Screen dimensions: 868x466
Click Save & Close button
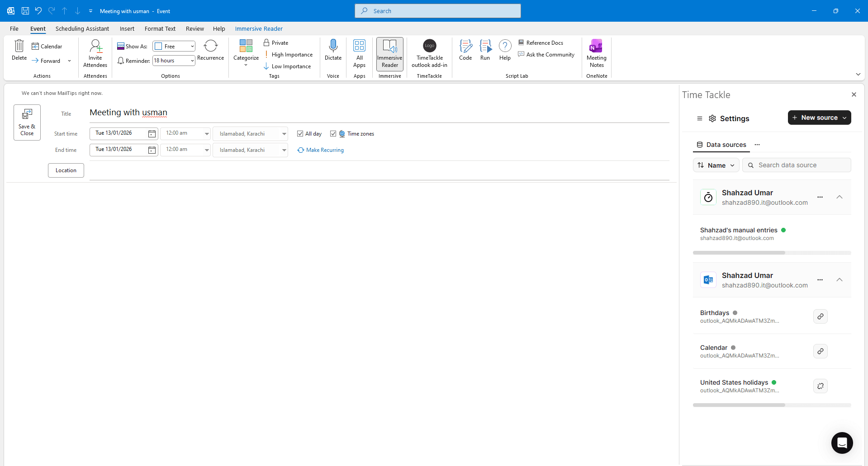27,122
